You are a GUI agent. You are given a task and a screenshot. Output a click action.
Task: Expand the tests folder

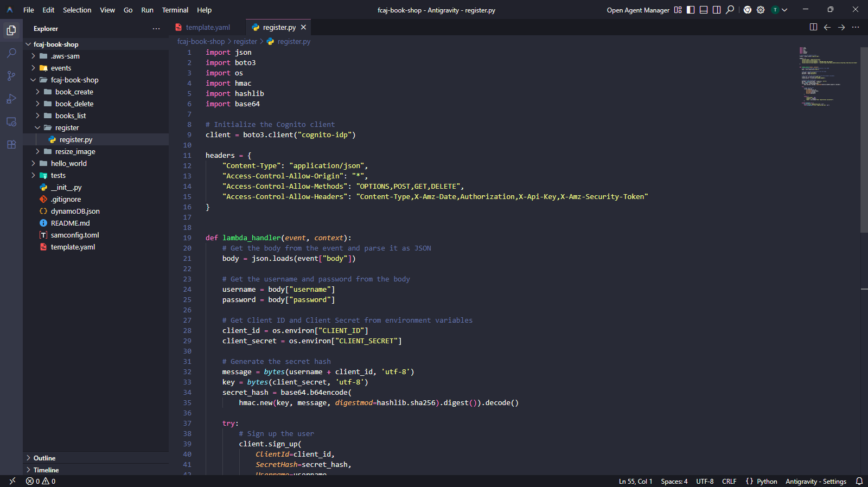coord(33,175)
